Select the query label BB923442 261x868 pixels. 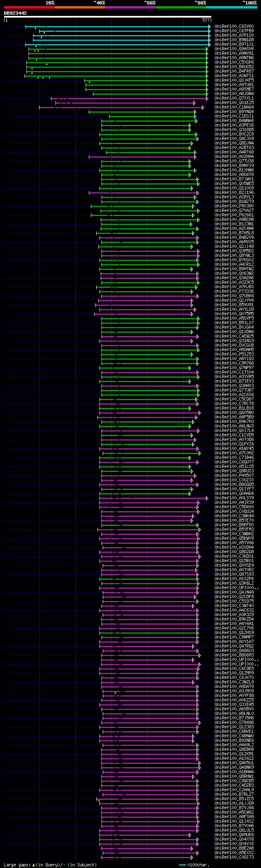point(15,13)
